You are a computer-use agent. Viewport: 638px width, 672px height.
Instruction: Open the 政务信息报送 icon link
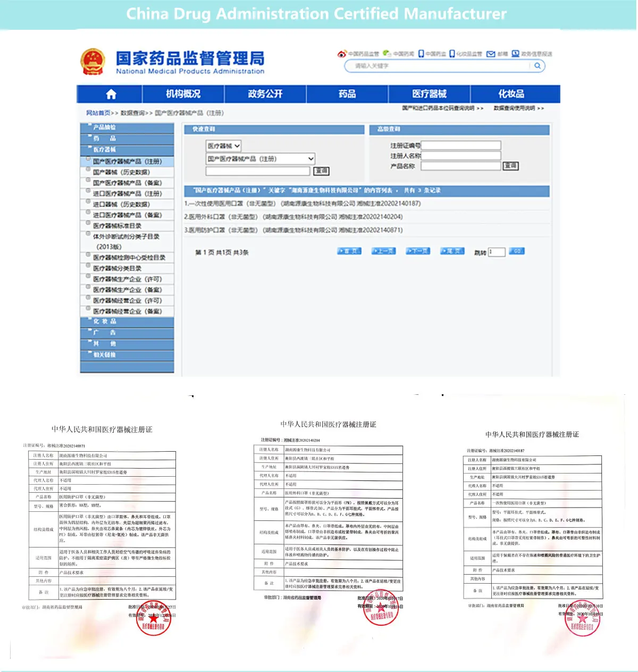(x=515, y=54)
